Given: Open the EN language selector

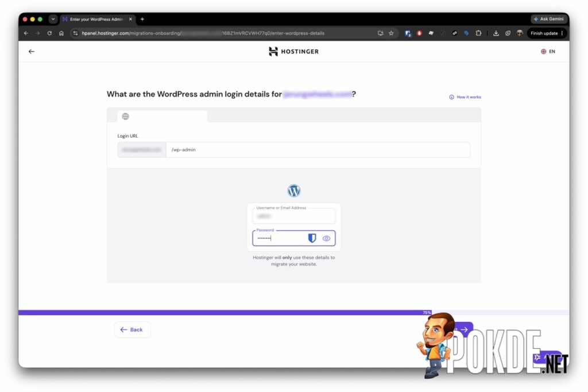Looking at the screenshot, I should coord(548,51).
